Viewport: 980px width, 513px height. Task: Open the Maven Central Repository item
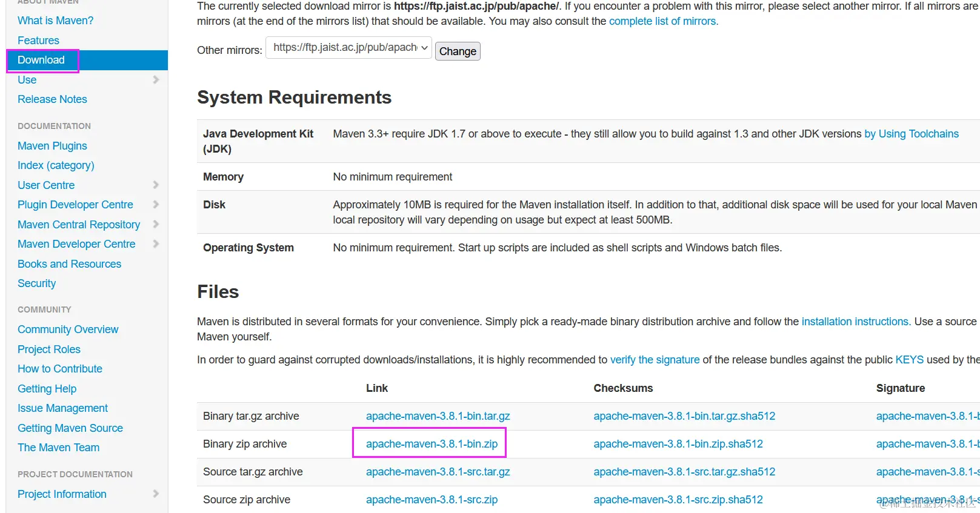(x=79, y=225)
